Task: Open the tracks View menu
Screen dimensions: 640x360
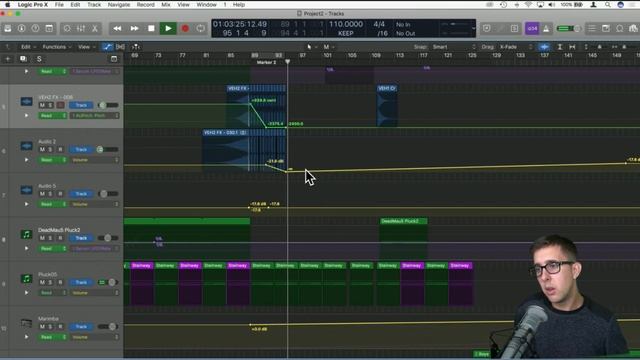Action: pos(86,47)
